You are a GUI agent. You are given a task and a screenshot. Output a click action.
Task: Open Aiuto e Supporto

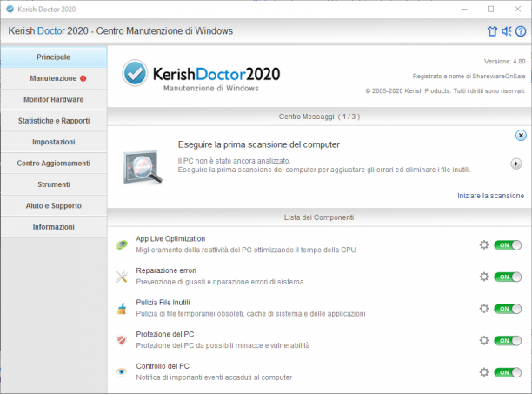coord(54,205)
